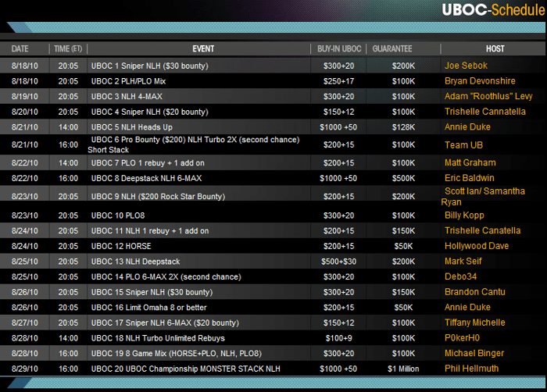Select host Joe Sebok

[466, 66]
